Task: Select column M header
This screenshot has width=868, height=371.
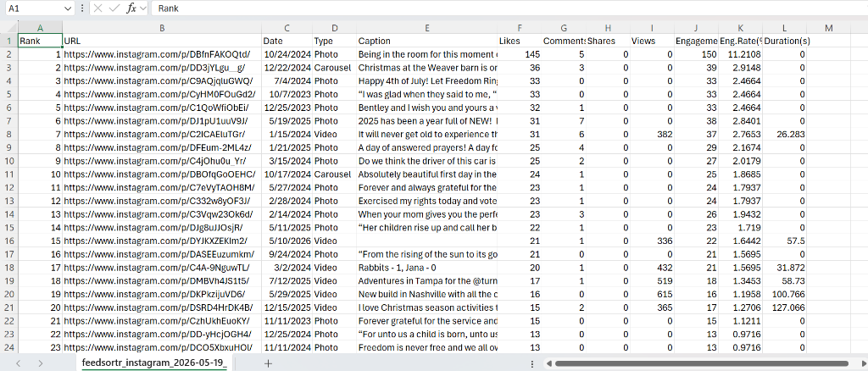Action: pyautogui.click(x=828, y=28)
